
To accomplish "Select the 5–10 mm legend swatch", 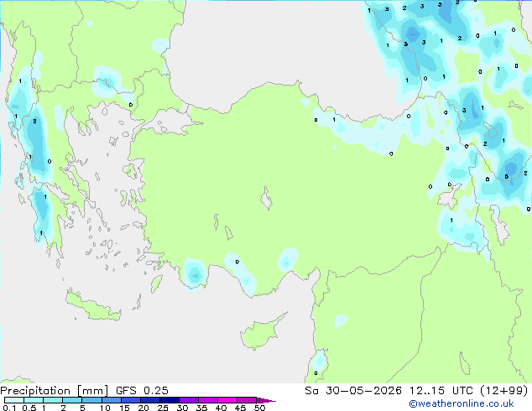I will point(91,400).
